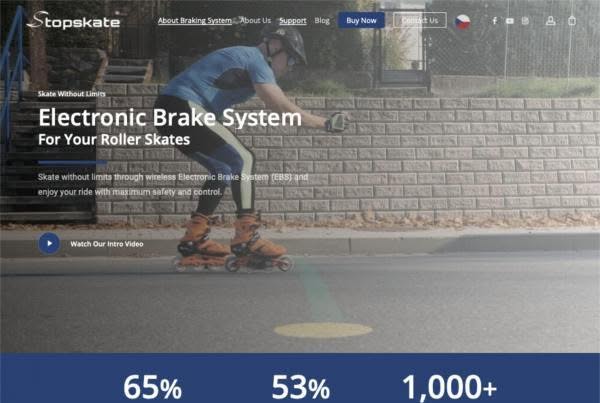This screenshot has height=403, width=600.
Task: Open the Stopskate Facebook page icon
Action: [x=495, y=21]
